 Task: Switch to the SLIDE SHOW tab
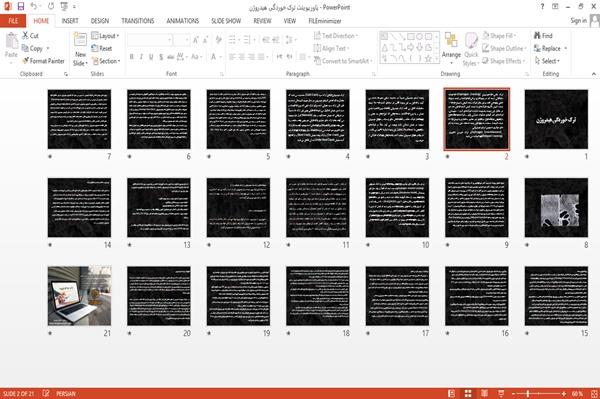(x=226, y=21)
